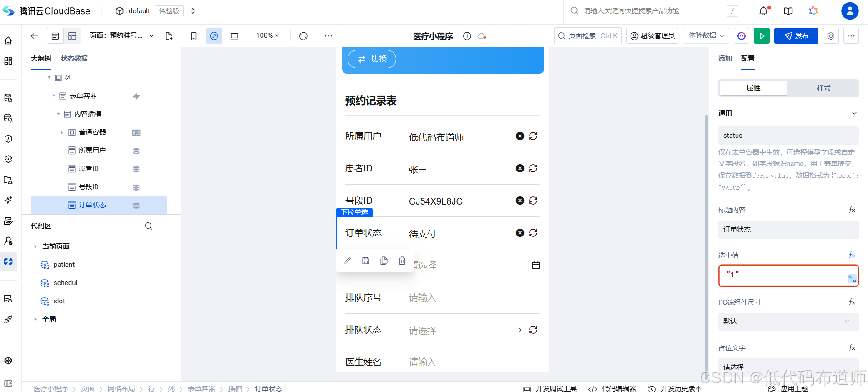
Task: Copy the selected component
Action: (x=384, y=261)
